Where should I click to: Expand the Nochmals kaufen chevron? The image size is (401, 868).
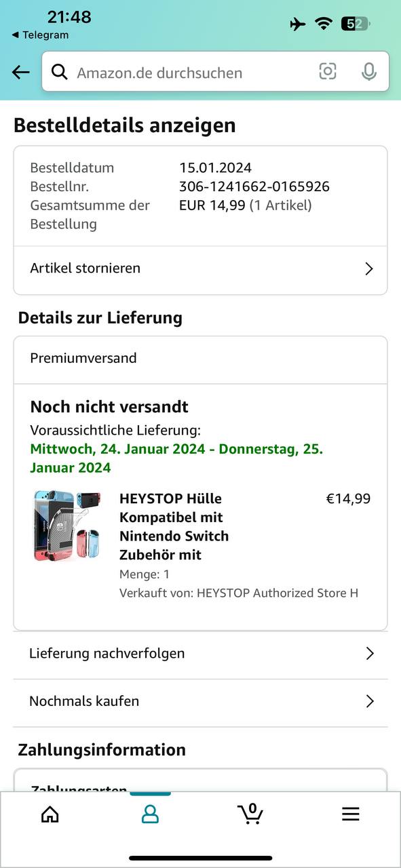pos(370,701)
